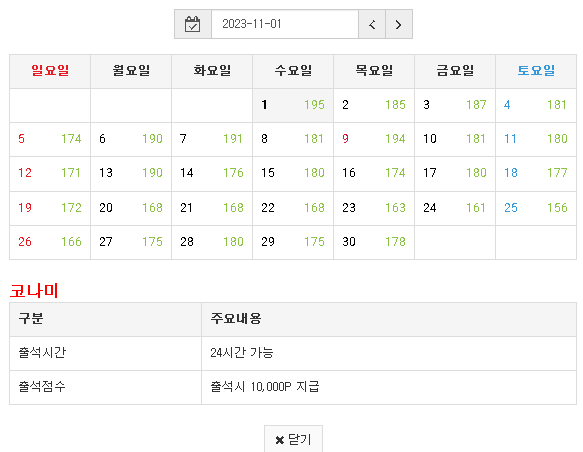This screenshot has width=583, height=452.
Task: Select day 16 in the calendar
Action: coord(349,173)
